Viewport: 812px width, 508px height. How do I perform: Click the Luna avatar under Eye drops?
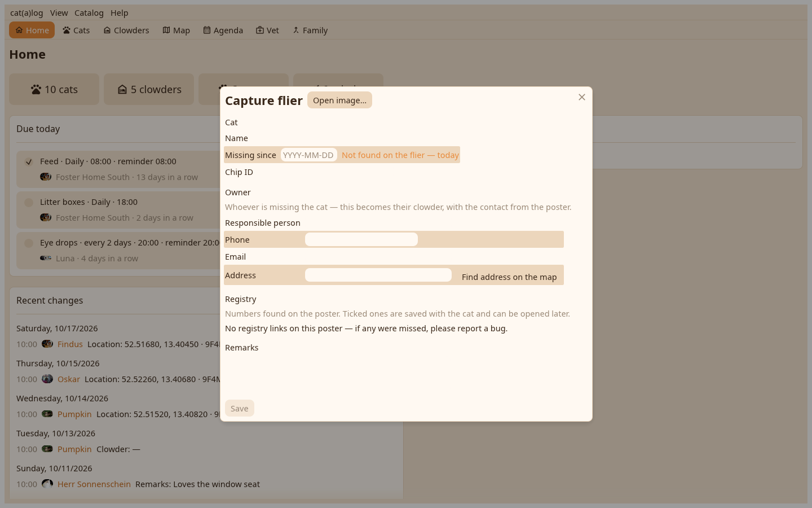click(x=46, y=258)
